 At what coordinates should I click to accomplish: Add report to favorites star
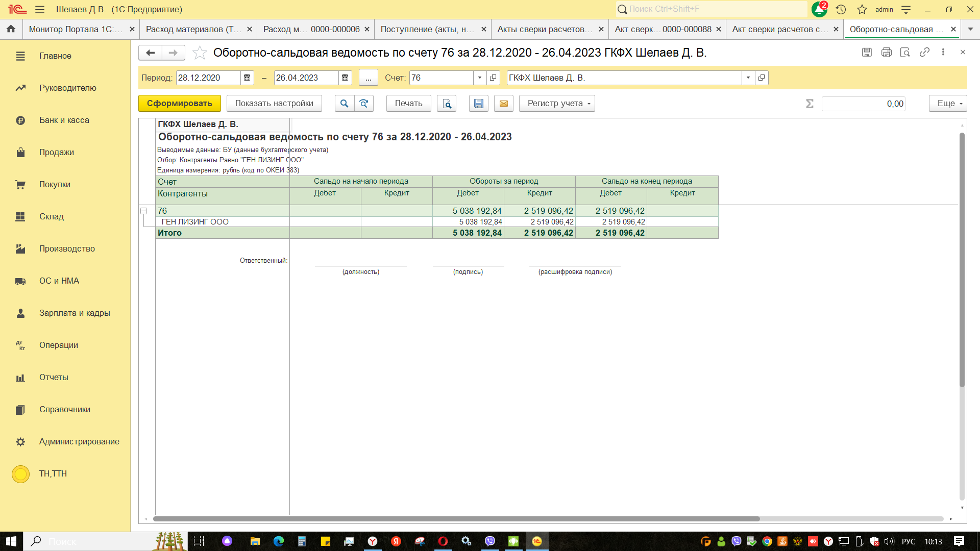(200, 53)
